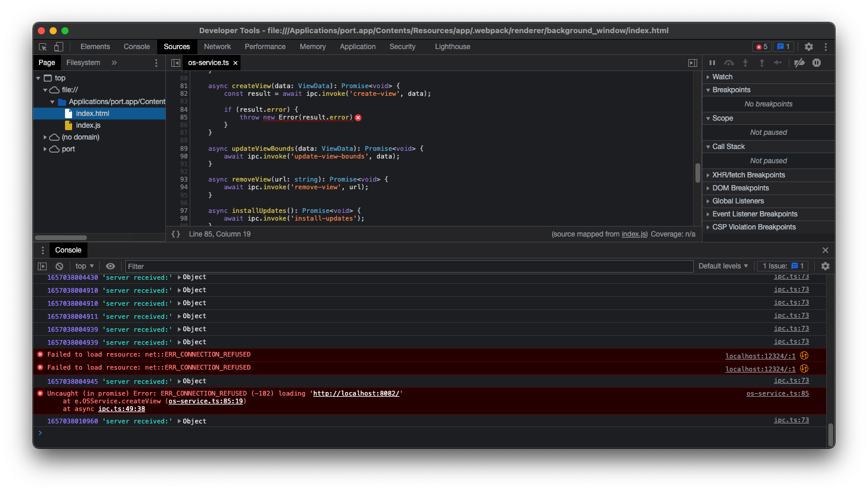The width and height of the screenshot is (868, 492).
Task: Collapse the Breakpoints section
Action: click(x=768, y=90)
